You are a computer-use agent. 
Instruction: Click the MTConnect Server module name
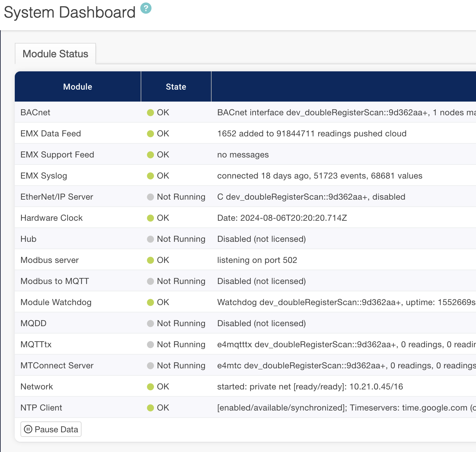pyautogui.click(x=57, y=366)
